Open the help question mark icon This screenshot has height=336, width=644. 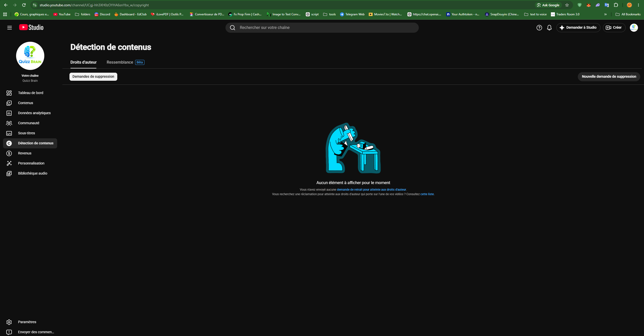click(x=539, y=28)
